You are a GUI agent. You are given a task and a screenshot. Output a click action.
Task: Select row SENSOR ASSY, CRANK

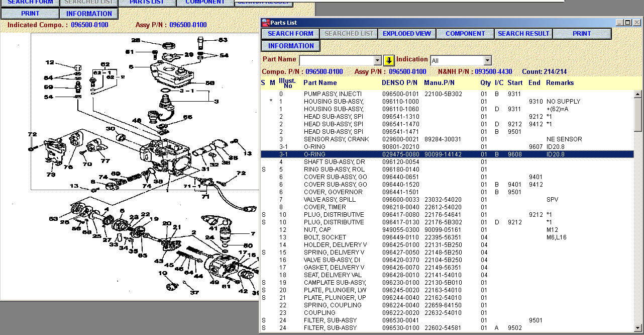(447, 139)
